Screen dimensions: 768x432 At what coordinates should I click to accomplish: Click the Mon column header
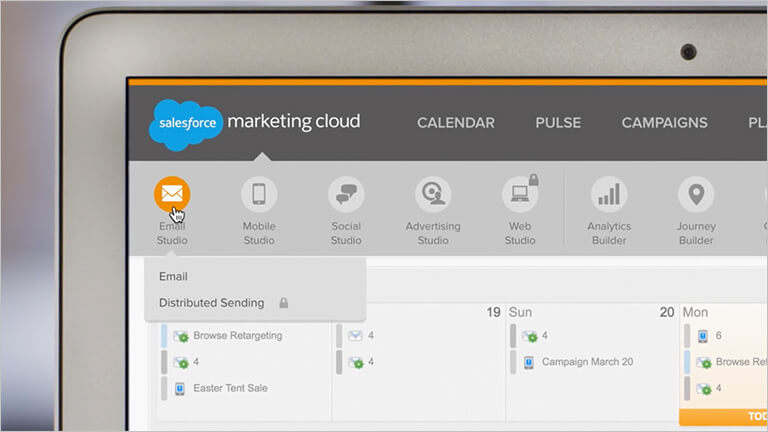[x=695, y=313]
